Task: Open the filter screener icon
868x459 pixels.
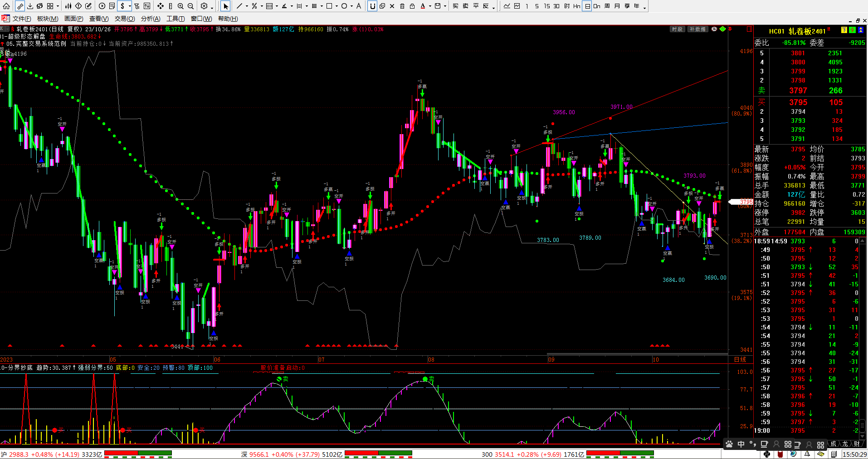Action: coord(137,6)
